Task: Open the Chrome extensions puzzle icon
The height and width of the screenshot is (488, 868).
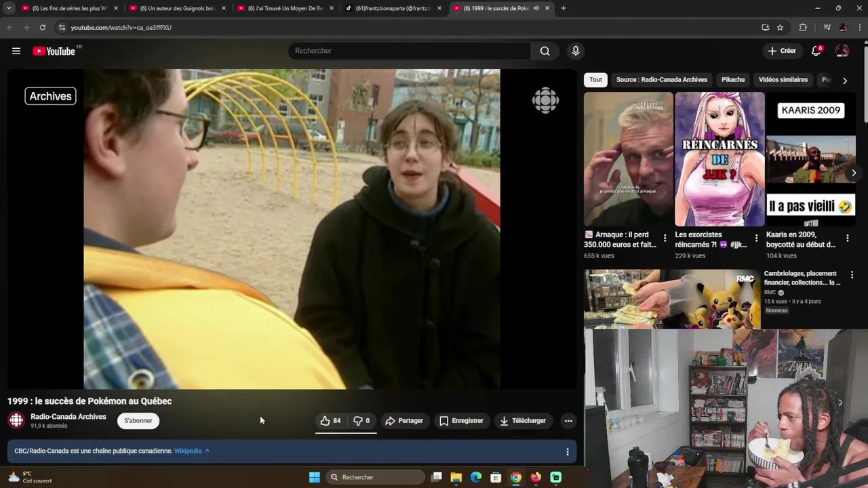Action: [803, 28]
